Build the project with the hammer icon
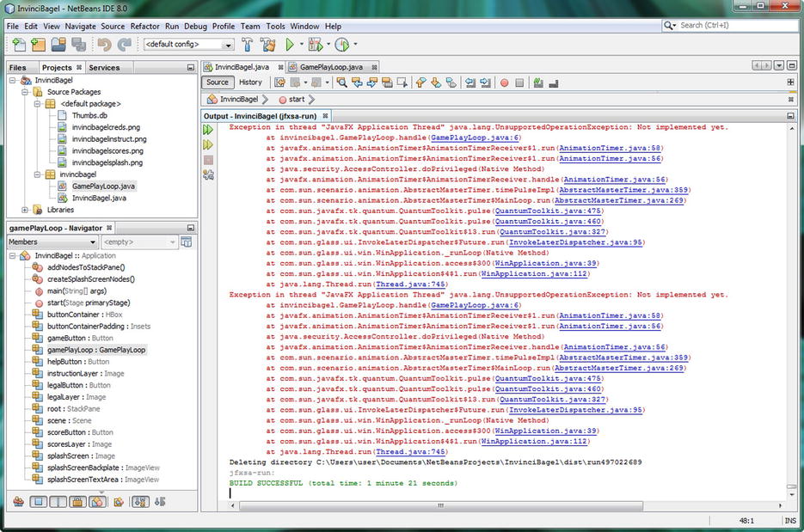The image size is (804, 532). click(247, 45)
